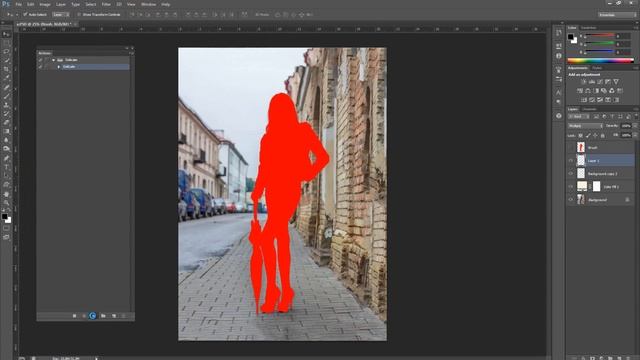The width and height of the screenshot is (640, 360).
Task: Select the Gradient tool
Action: point(6,131)
